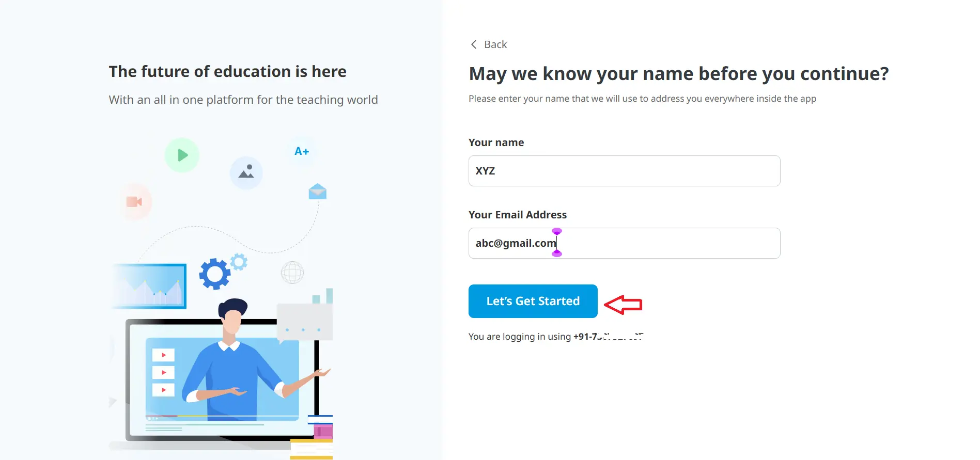
Task: Click the "Your Email Address" label
Action: (x=517, y=215)
